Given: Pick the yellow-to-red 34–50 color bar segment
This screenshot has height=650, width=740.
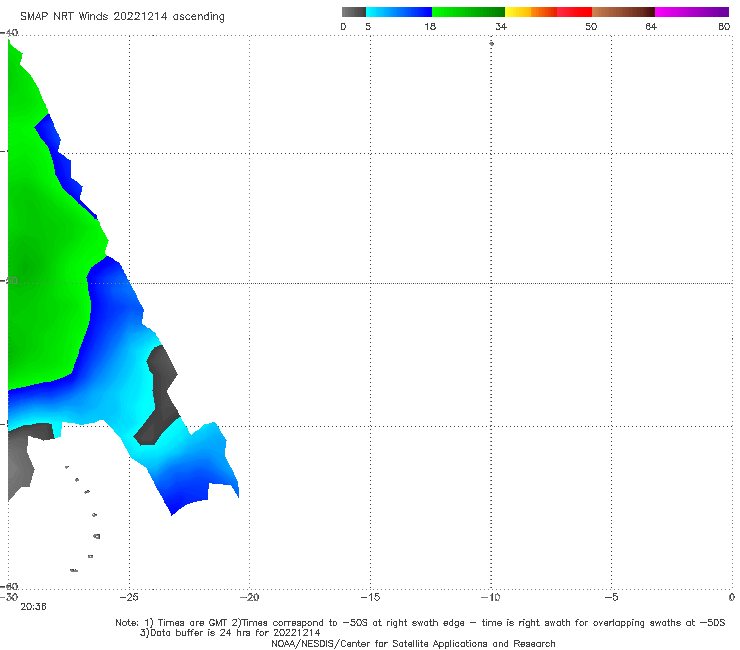Looking at the screenshot, I should pos(548,12).
